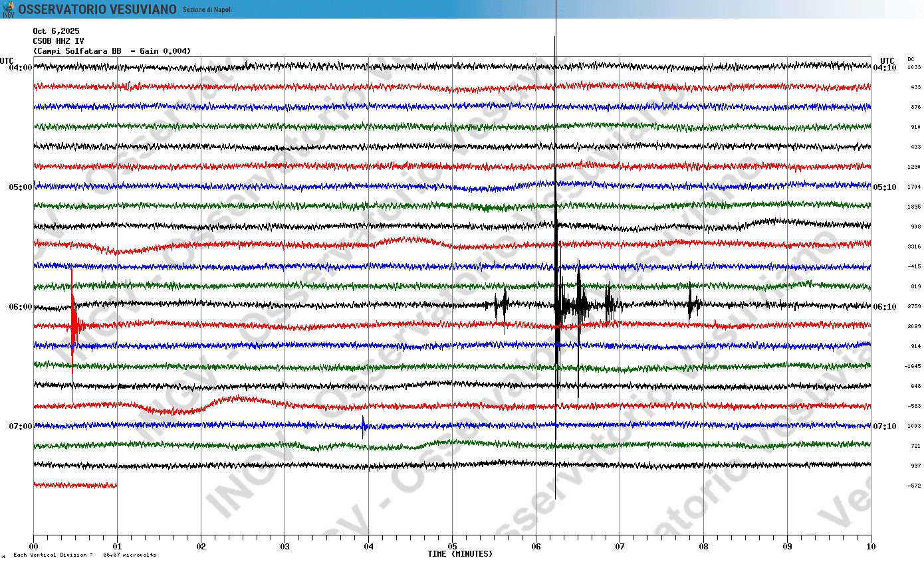Image resolution: width=924 pixels, height=564 pixels.
Task: Click the Campi Solfatara BB gain text
Action: [x=112, y=51]
